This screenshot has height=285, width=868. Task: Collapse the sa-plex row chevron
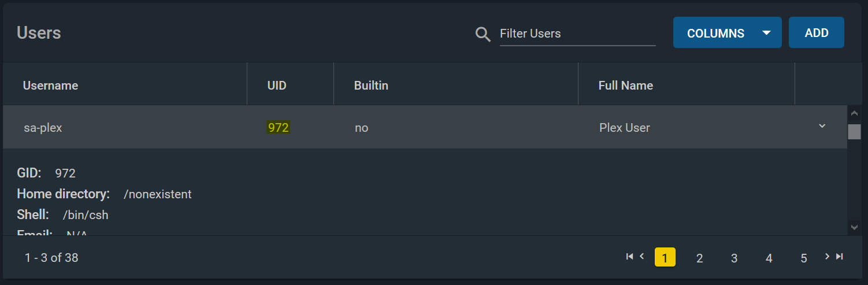[822, 126]
